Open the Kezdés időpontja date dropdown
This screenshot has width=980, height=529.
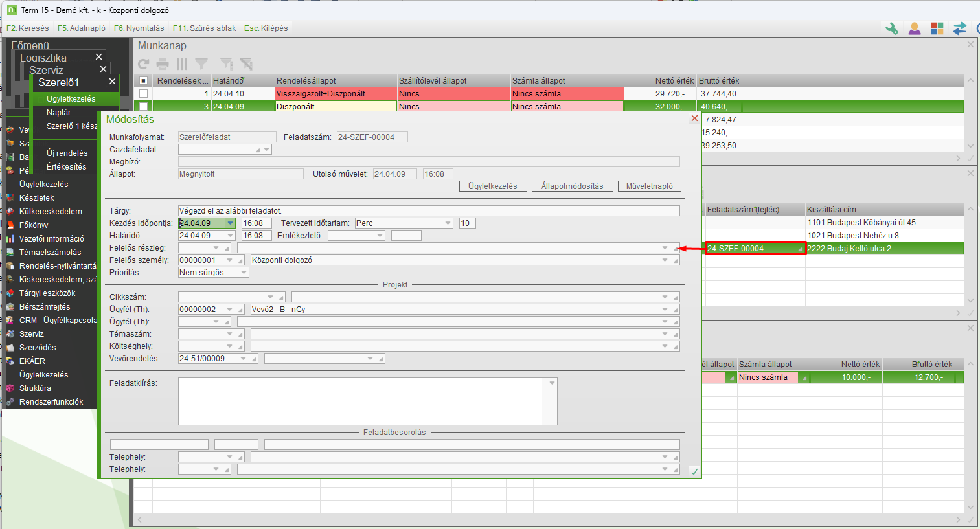pos(230,223)
